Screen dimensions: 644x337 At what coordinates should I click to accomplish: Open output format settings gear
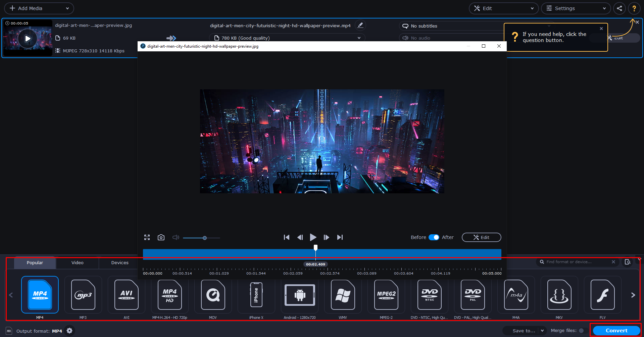point(69,331)
